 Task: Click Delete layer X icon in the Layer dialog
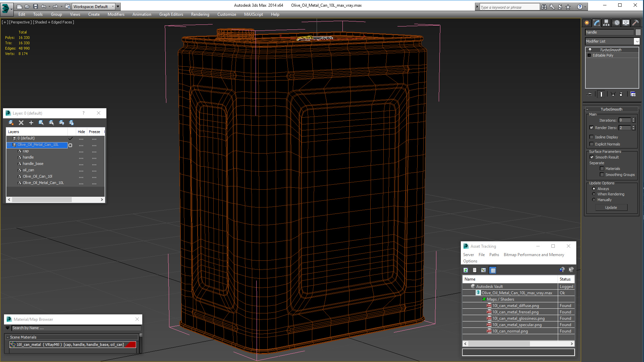21,123
